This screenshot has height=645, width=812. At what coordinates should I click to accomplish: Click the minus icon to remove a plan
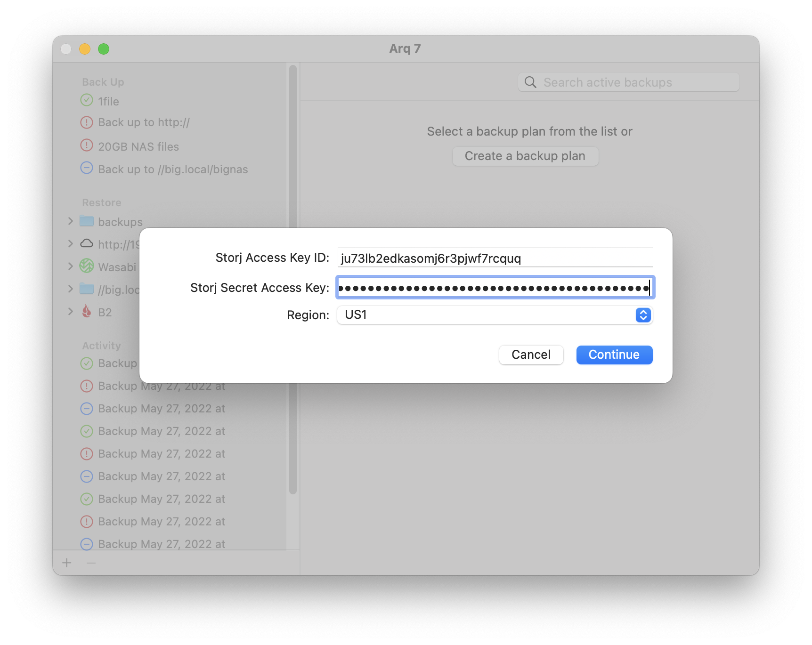pyautogui.click(x=91, y=563)
